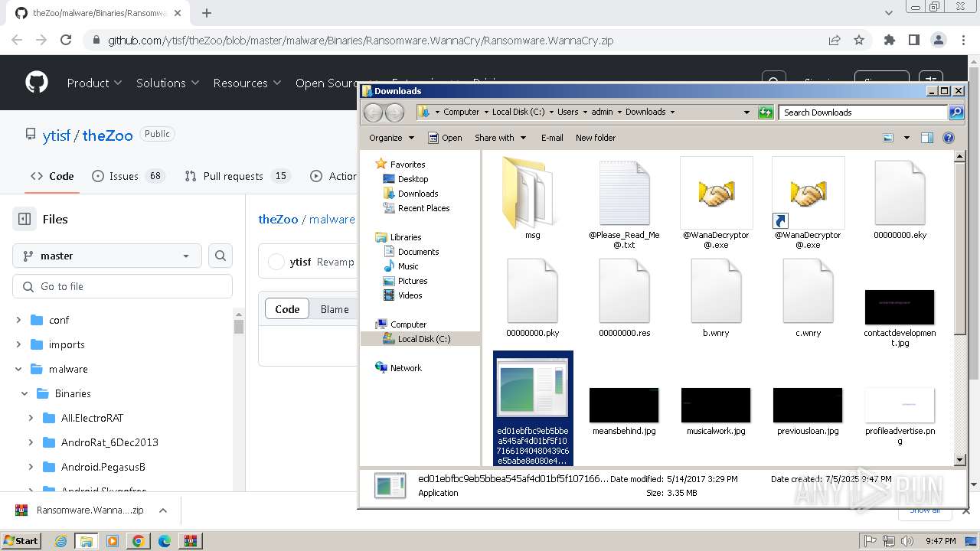Click Open in Explorer toolbar
Screen dimensions: 980x551
tap(445, 138)
